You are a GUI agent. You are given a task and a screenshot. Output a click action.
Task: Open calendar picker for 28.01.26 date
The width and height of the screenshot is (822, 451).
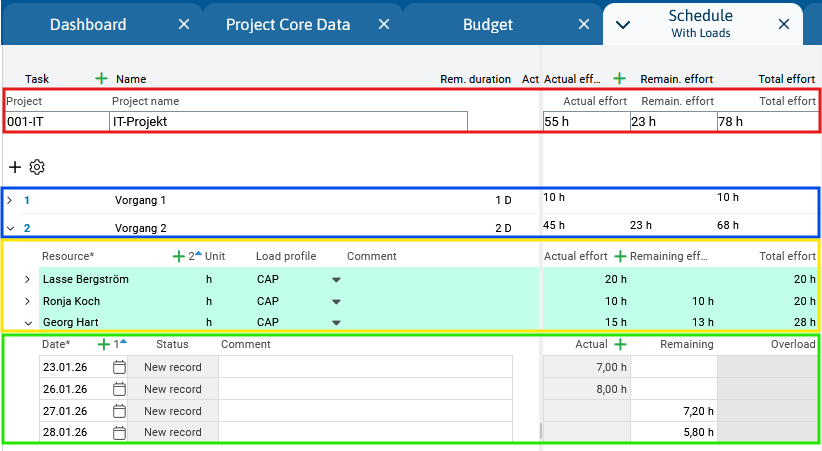tap(119, 433)
